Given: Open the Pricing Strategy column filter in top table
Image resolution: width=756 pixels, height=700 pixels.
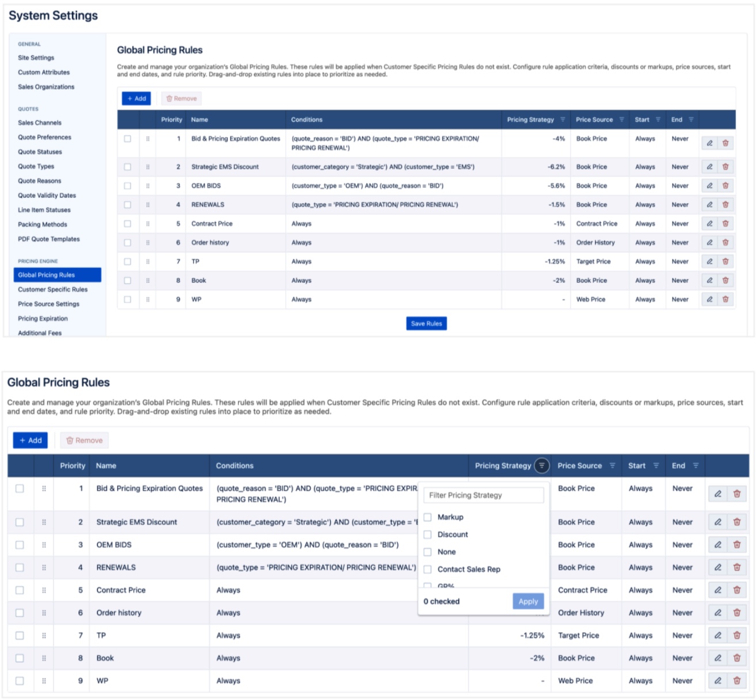Looking at the screenshot, I should [563, 120].
